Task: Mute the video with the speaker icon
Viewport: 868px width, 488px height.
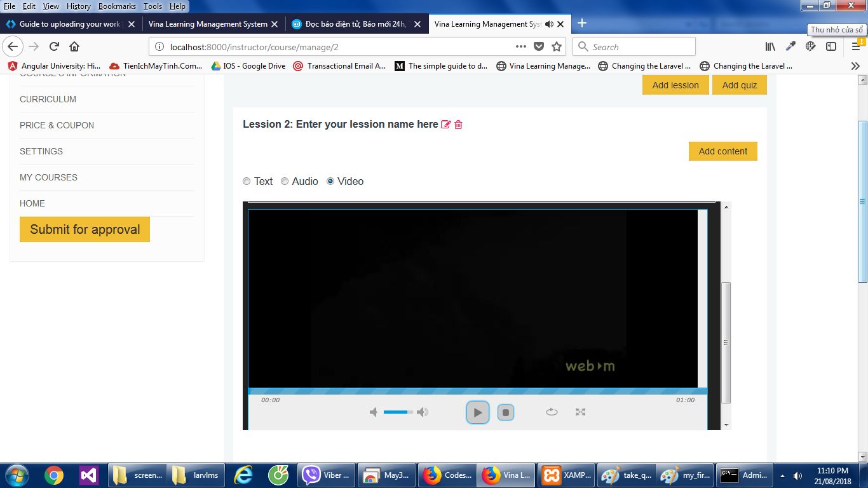Action: [374, 412]
